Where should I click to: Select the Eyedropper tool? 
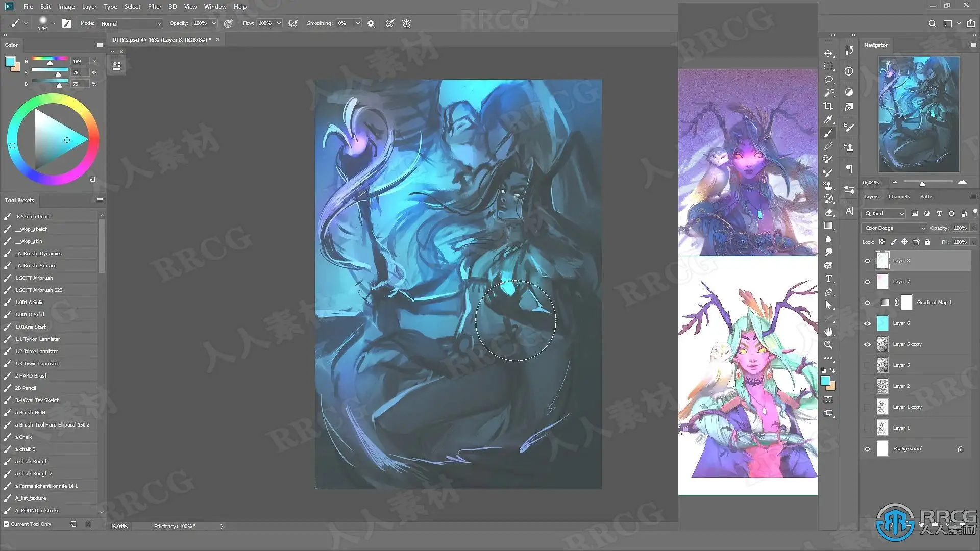[x=828, y=119]
